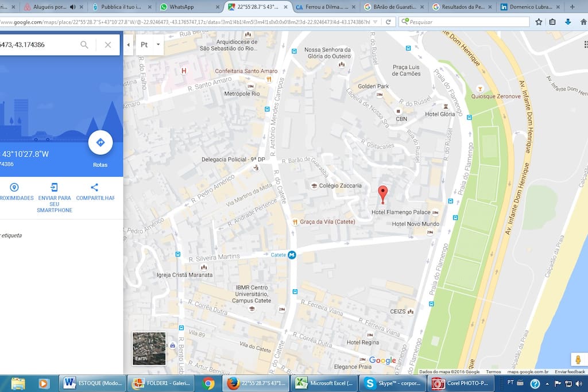Show hidden system tray icons
The width and height of the screenshot is (588, 392).
[547, 384]
